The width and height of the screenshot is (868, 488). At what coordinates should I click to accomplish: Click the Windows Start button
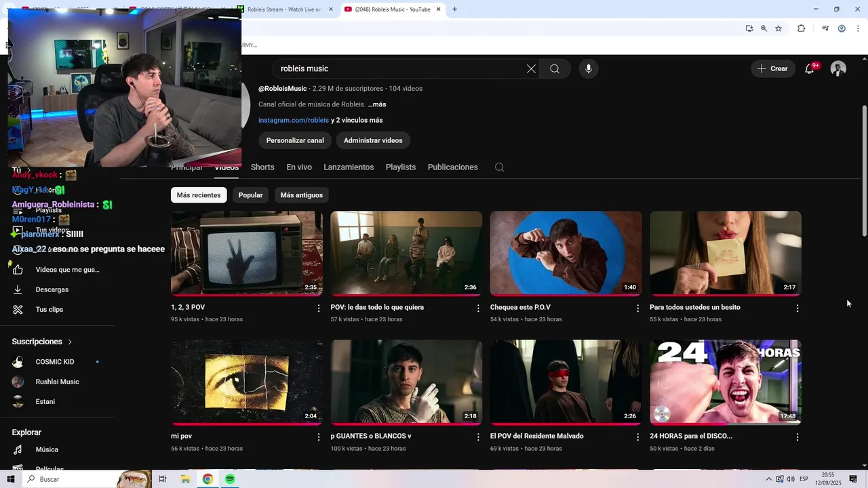[11, 479]
